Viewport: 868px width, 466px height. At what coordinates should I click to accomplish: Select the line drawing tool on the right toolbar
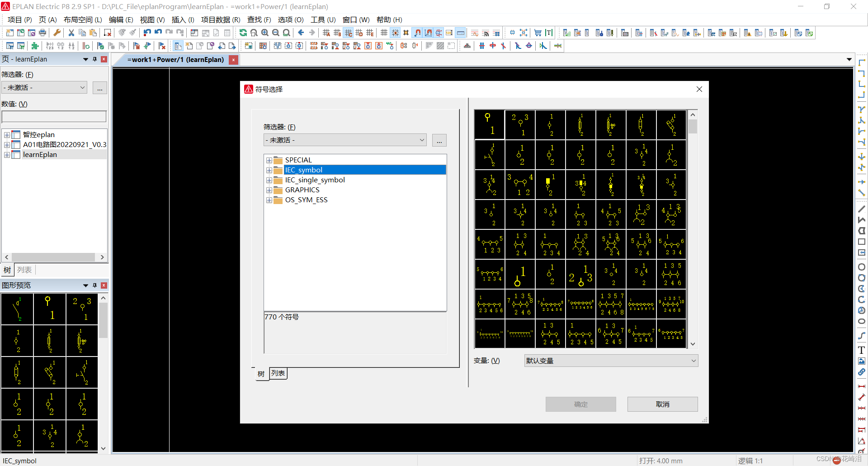[862, 209]
